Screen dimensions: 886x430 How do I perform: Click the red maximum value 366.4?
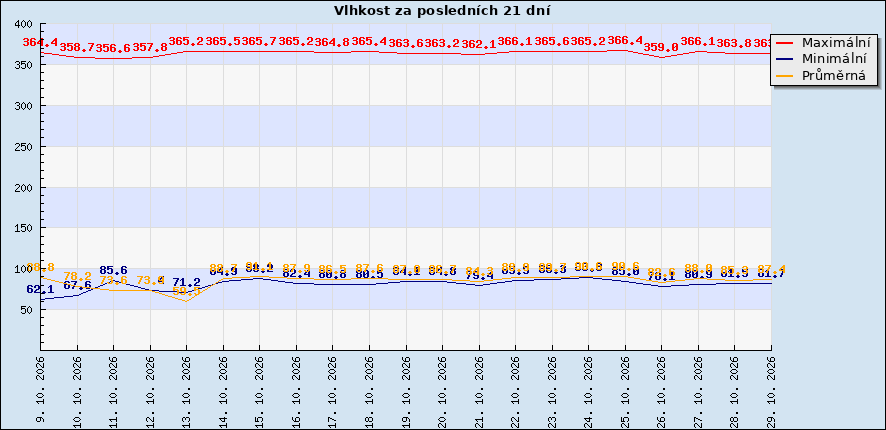pos(625,41)
